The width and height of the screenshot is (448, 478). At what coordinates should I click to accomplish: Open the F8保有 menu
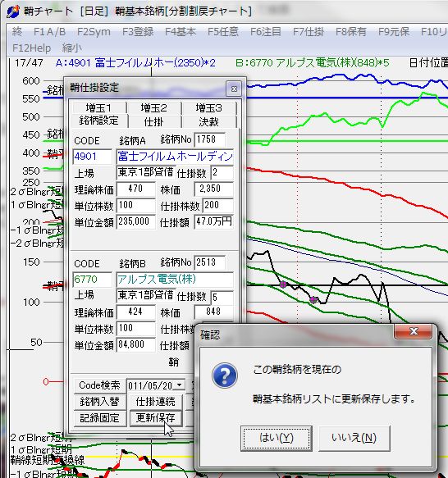coord(351,31)
